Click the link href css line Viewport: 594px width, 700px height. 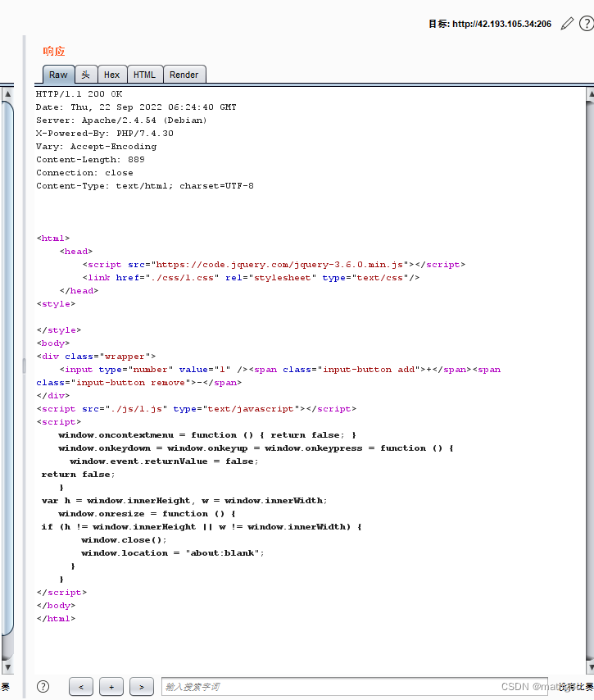pyautogui.click(x=251, y=278)
